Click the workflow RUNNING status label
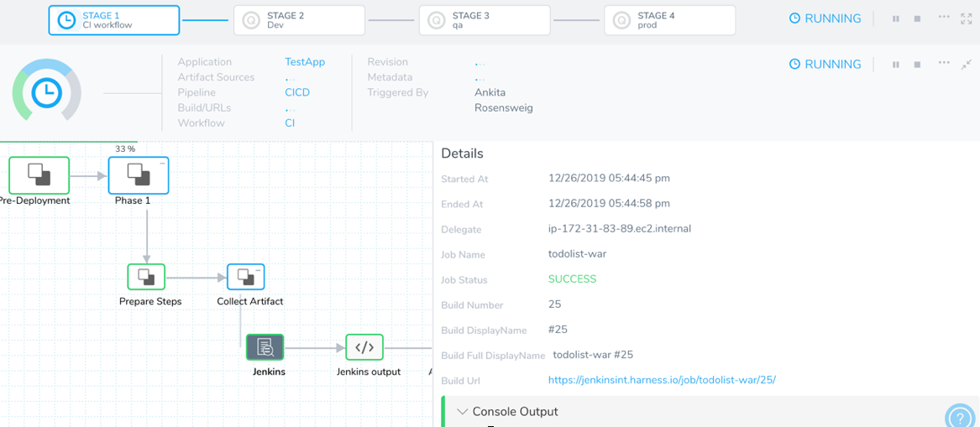This screenshot has width=980, height=427. (825, 65)
